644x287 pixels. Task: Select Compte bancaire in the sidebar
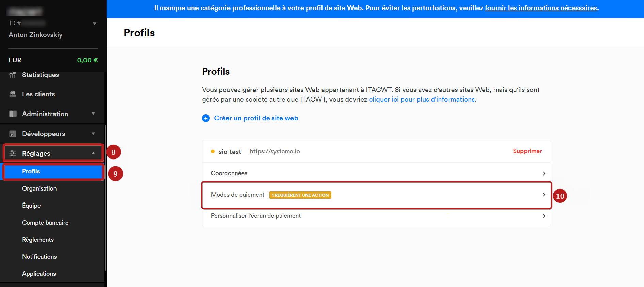[x=45, y=223]
